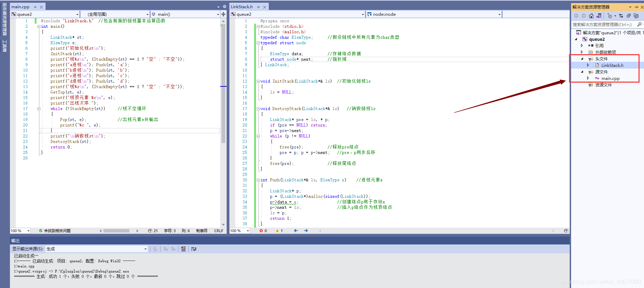Collapse the 头文件 folder in the tree

coord(582,59)
